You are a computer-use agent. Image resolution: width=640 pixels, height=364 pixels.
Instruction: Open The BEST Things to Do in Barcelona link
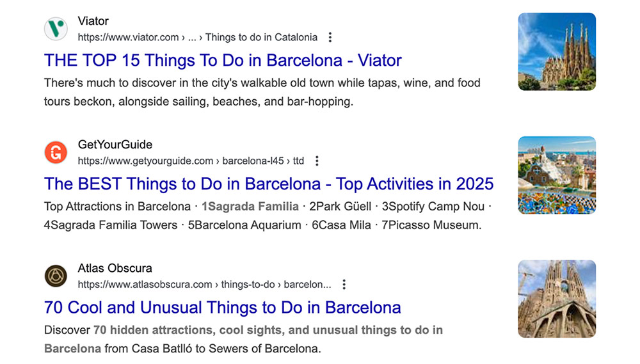point(269,184)
